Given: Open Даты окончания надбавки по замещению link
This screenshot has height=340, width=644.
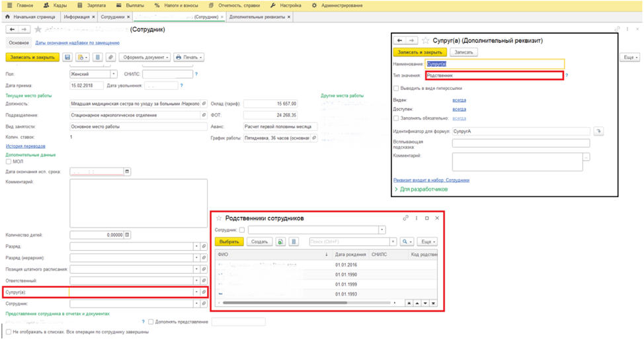Looking at the screenshot, I should (x=77, y=43).
